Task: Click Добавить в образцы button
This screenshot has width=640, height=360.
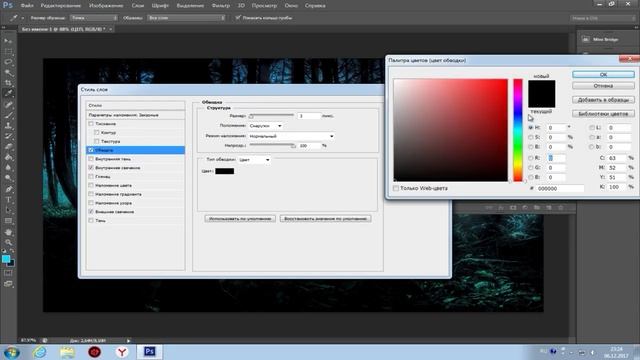Action: [x=603, y=100]
